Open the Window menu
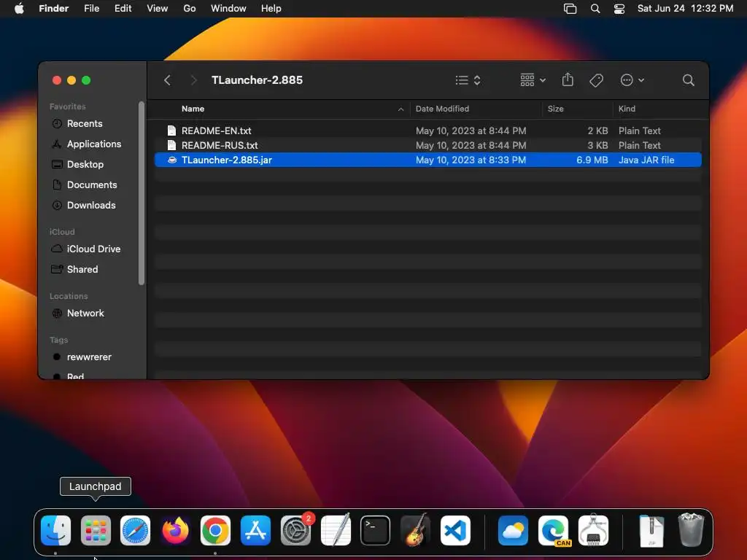 228,9
